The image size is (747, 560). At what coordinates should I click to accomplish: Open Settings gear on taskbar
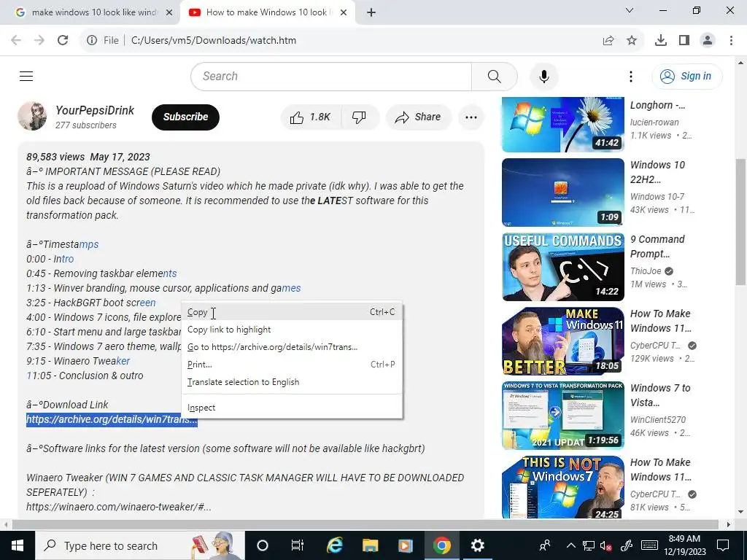pos(477,545)
